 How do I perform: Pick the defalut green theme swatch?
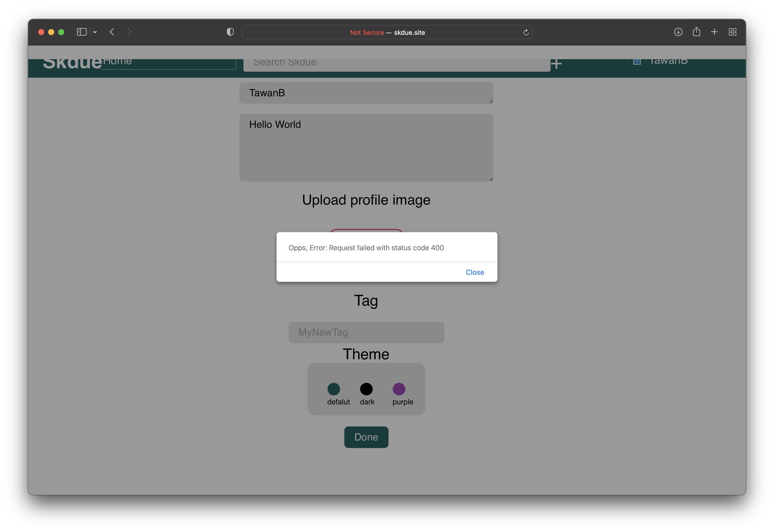click(x=334, y=389)
